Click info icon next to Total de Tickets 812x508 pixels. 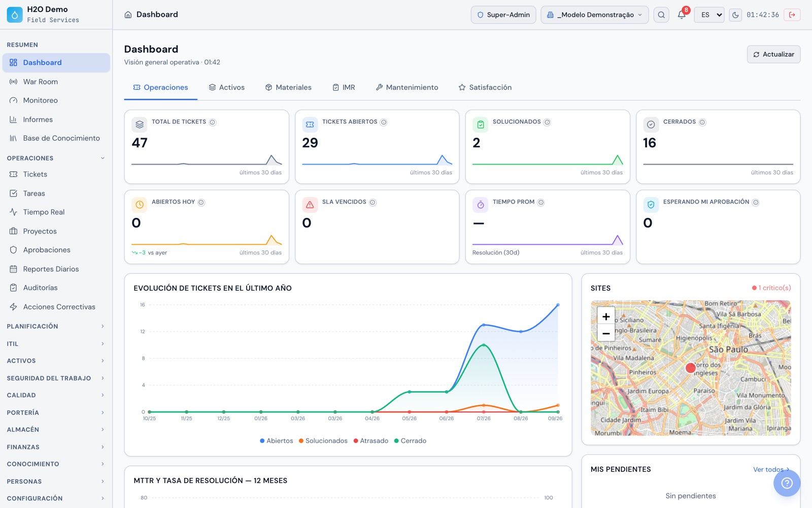[x=213, y=122]
